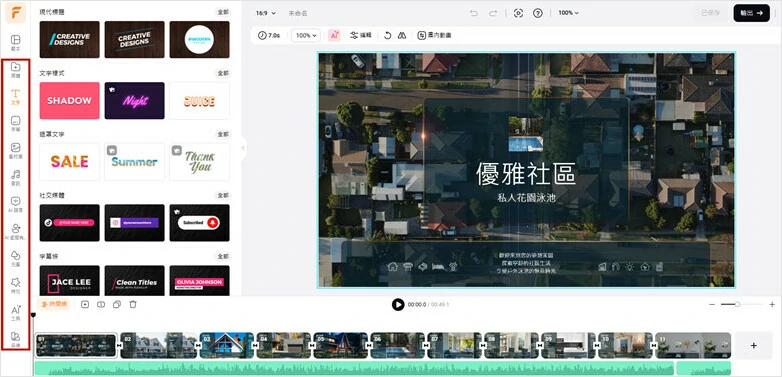Screen dimensions: 782x377
Task: Open the in-scene animation (圖內動畫) option
Action: 434,35
